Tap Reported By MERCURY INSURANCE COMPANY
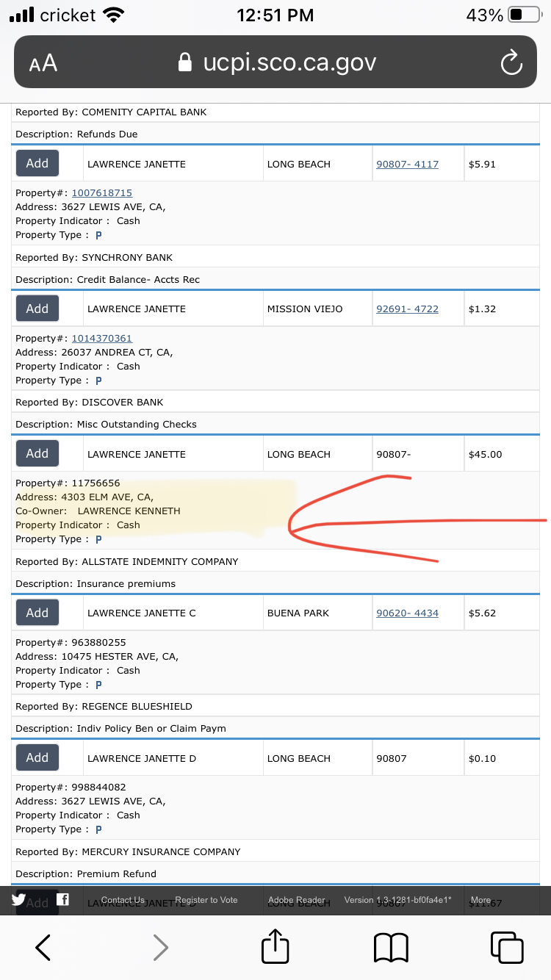The height and width of the screenshot is (980, 551). (x=128, y=851)
